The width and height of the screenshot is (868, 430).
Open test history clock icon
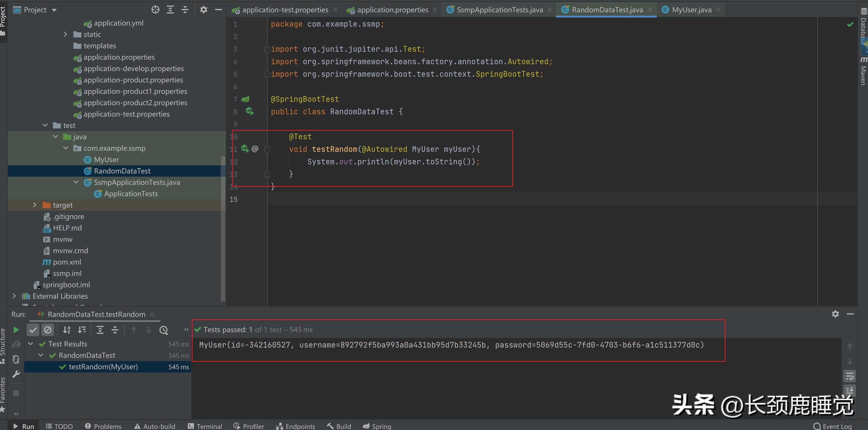163,330
